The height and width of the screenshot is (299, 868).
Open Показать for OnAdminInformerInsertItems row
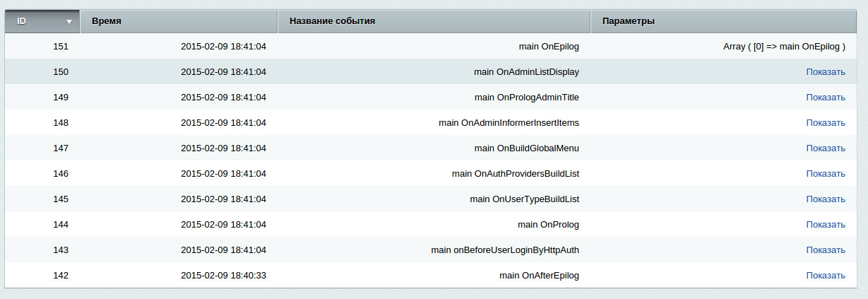point(825,123)
